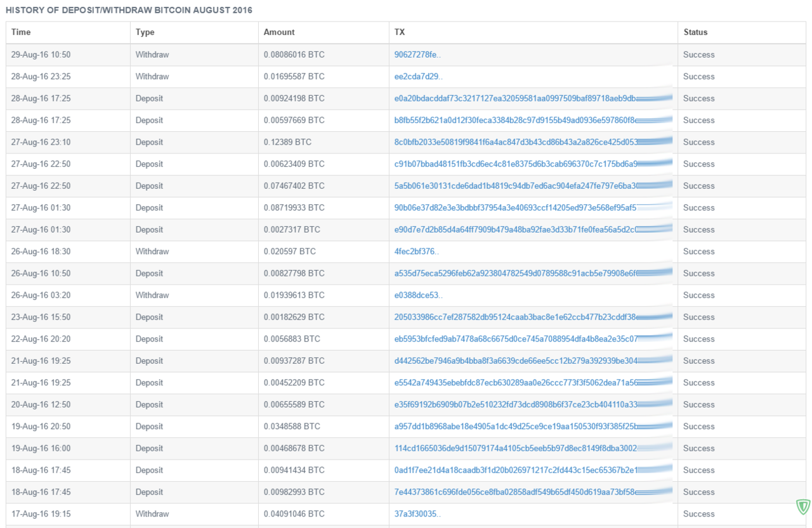Select the amount 0.00623409 BTC
The height and width of the screenshot is (528, 812).
point(294,164)
